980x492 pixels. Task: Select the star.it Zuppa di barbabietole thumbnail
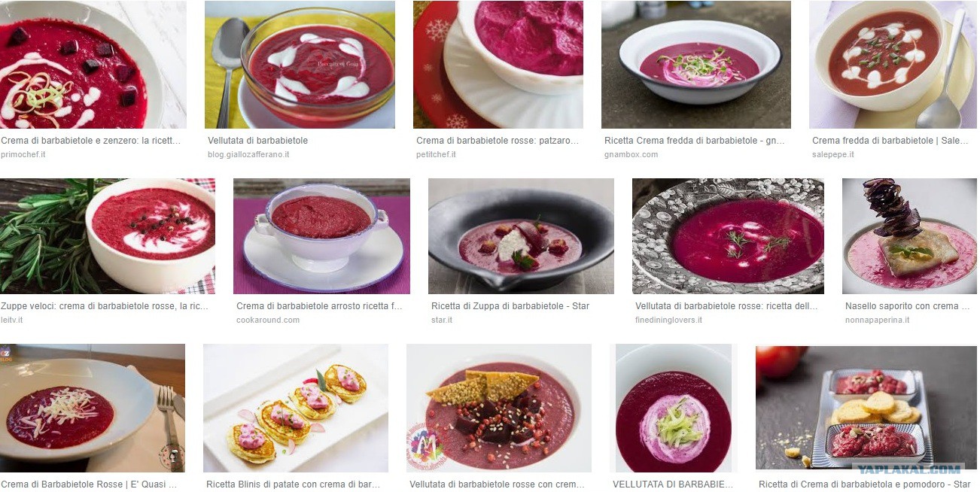click(x=521, y=236)
